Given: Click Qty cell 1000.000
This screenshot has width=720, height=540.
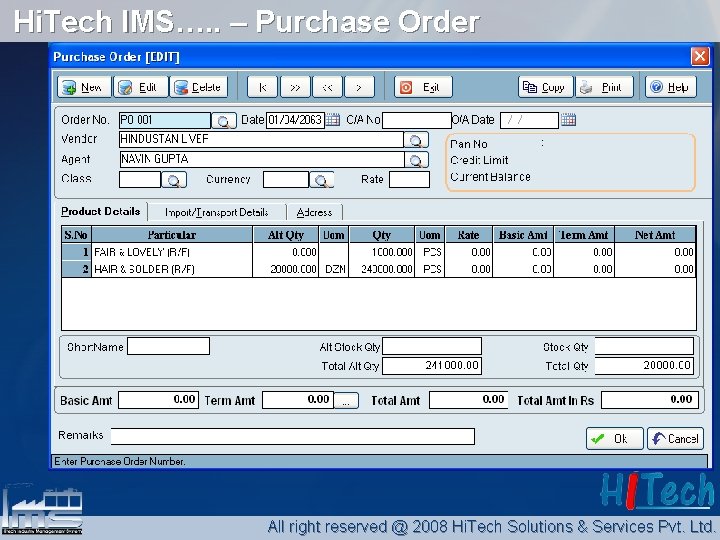Looking at the screenshot, I should click(382, 252).
